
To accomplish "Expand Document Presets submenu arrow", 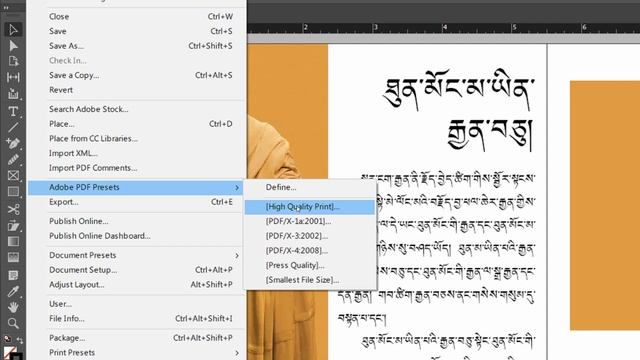I will pos(237,256).
